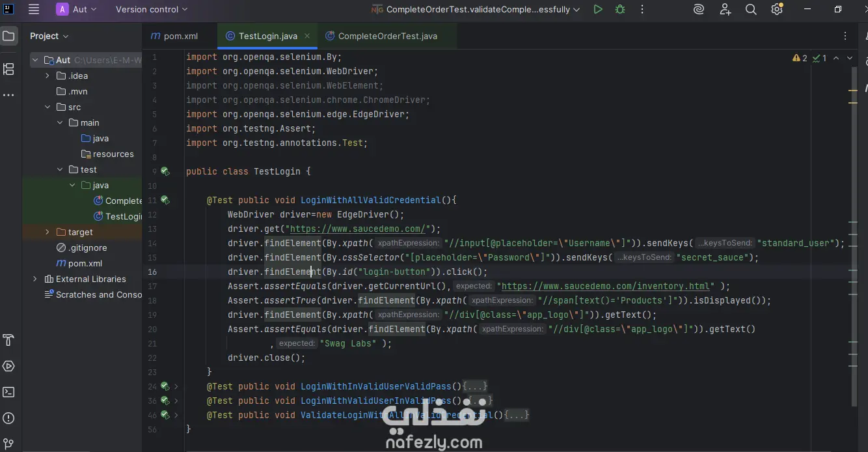Collapse the Aut root folder
Screen dimensions: 868x452
(x=35, y=60)
